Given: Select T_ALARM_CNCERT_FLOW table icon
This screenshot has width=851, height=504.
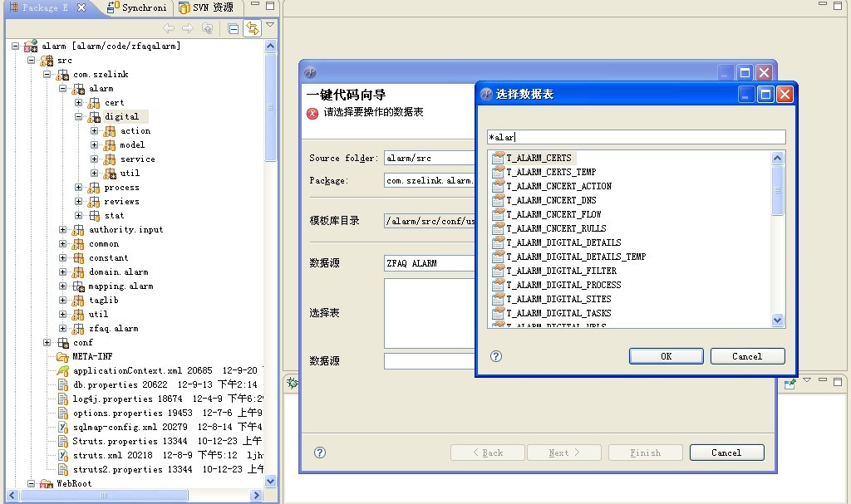Looking at the screenshot, I should coord(498,214).
